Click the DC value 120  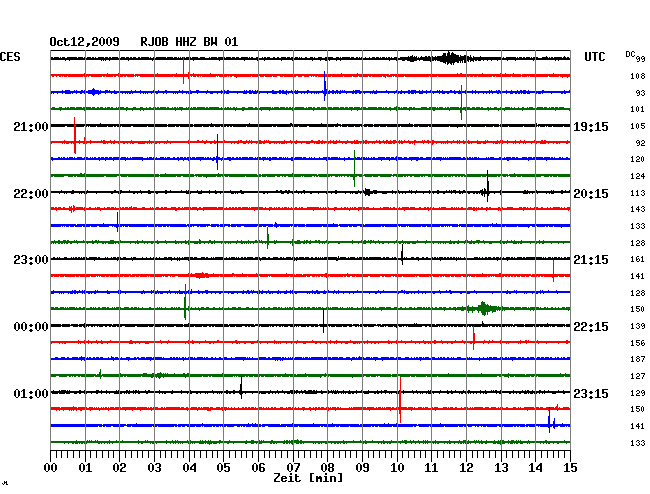[638, 159]
